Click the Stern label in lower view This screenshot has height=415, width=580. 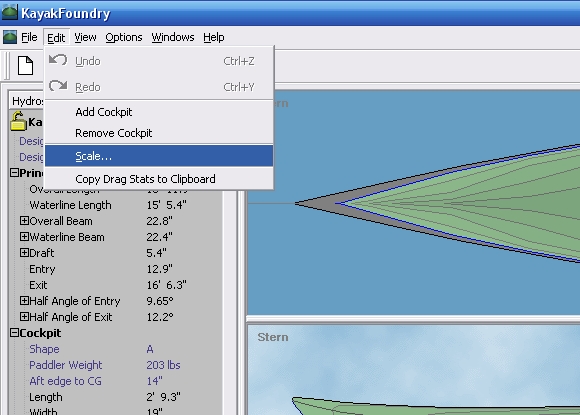tap(273, 337)
